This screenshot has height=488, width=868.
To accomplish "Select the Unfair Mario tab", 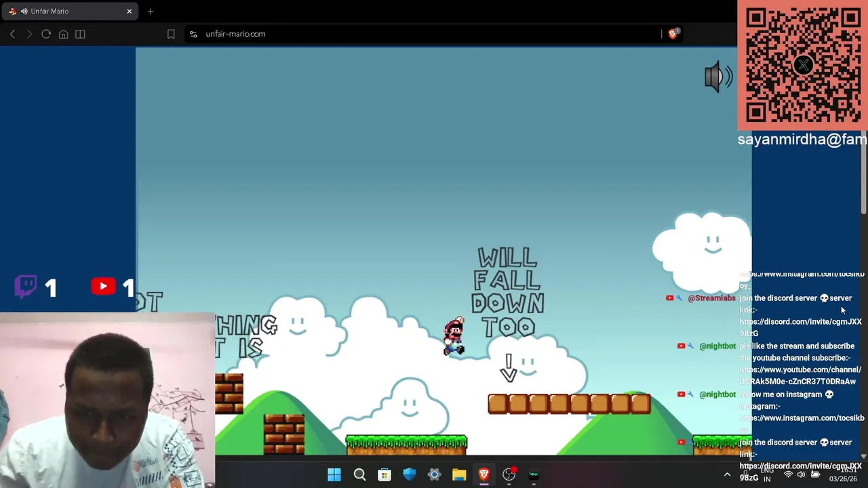I will (x=70, y=11).
